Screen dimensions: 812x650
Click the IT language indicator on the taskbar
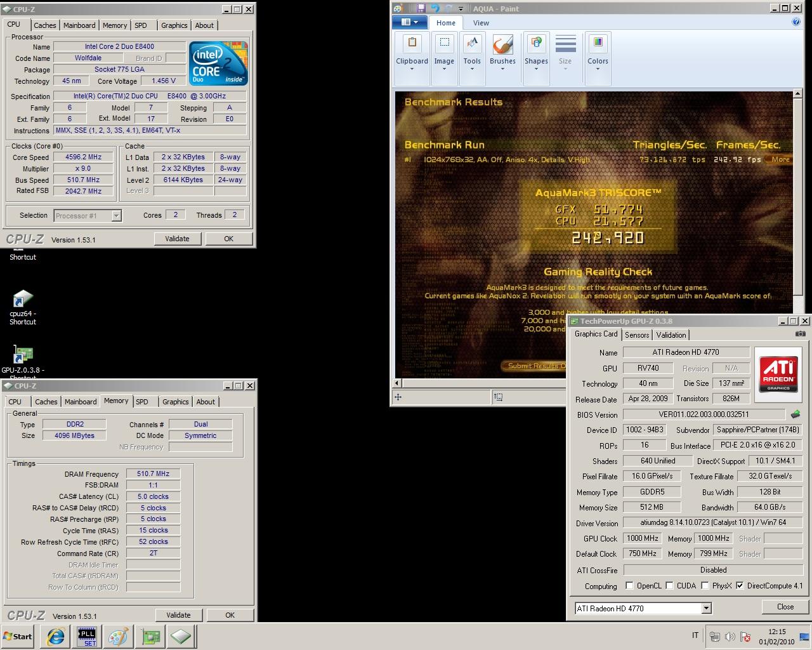(x=695, y=635)
